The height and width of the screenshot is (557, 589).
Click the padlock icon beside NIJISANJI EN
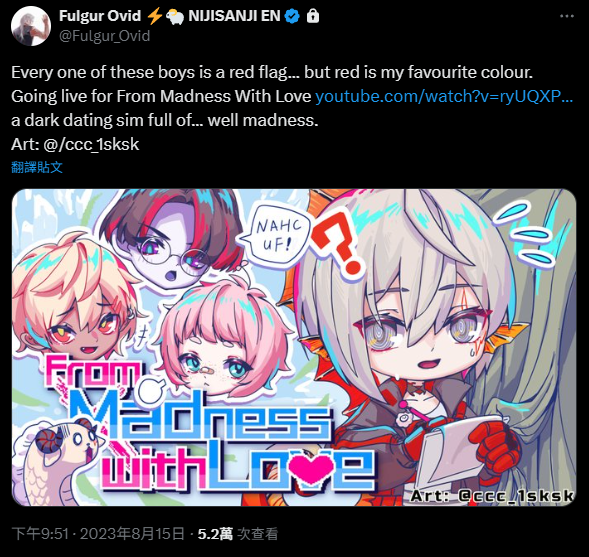[313, 16]
